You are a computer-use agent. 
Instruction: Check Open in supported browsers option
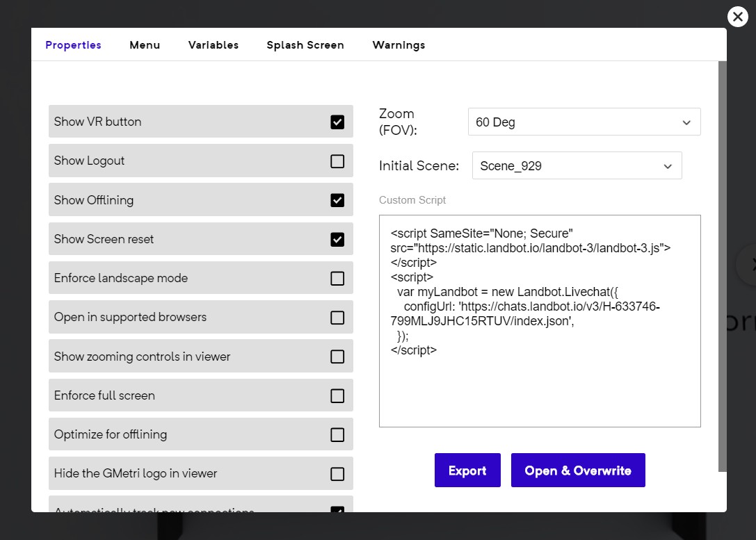[x=337, y=318]
